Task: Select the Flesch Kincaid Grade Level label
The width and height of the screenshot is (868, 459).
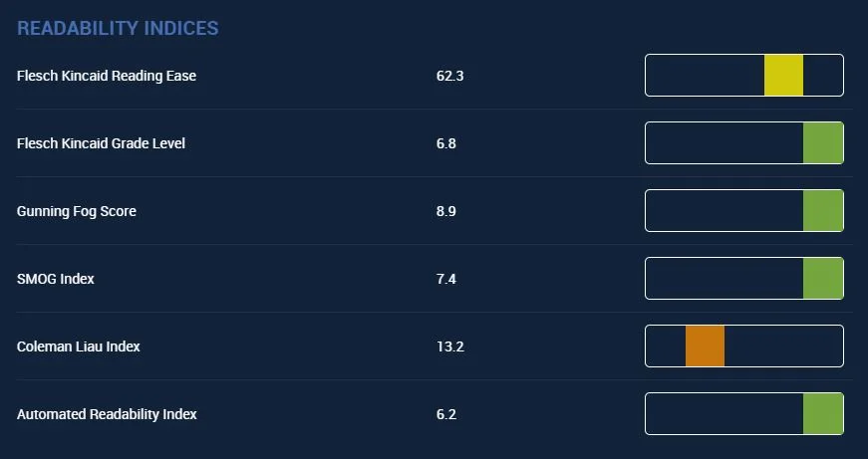Action: [x=101, y=143]
